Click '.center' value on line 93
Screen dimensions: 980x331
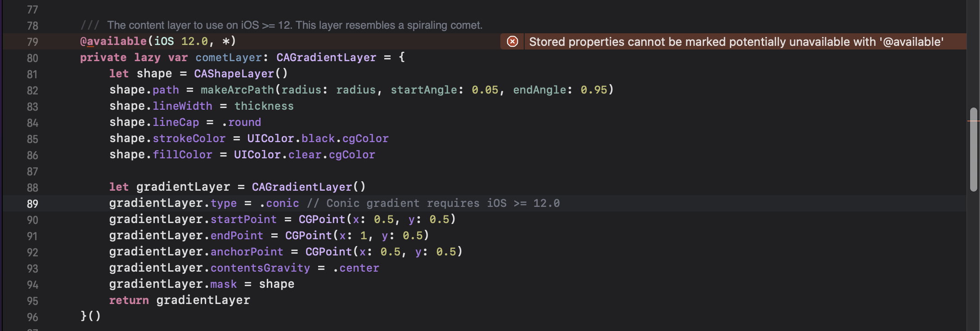356,268
